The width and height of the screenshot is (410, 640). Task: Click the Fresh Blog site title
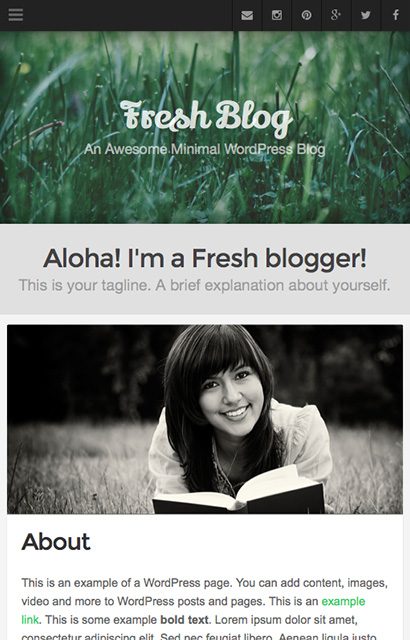[206, 118]
